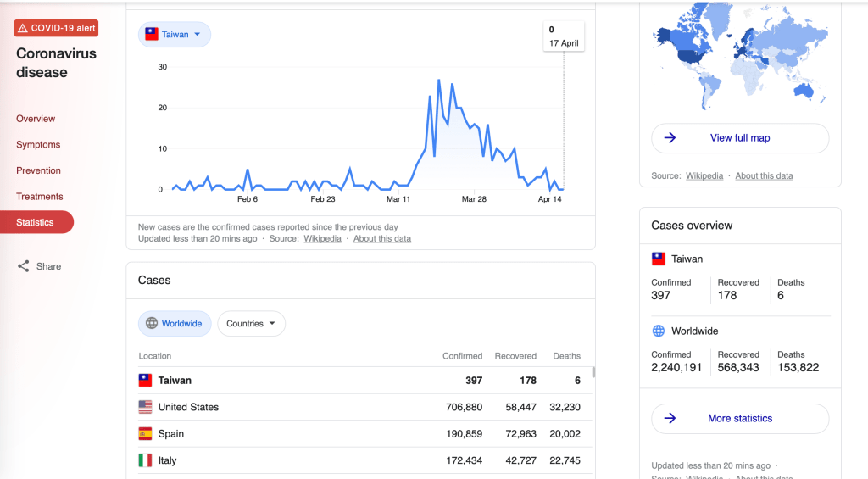Click the More statistics button

click(x=740, y=419)
